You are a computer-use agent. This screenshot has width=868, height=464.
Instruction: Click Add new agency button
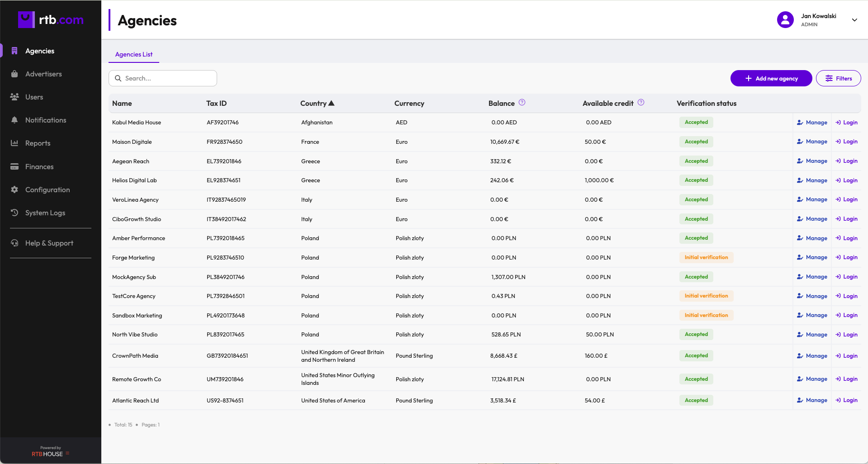point(771,78)
